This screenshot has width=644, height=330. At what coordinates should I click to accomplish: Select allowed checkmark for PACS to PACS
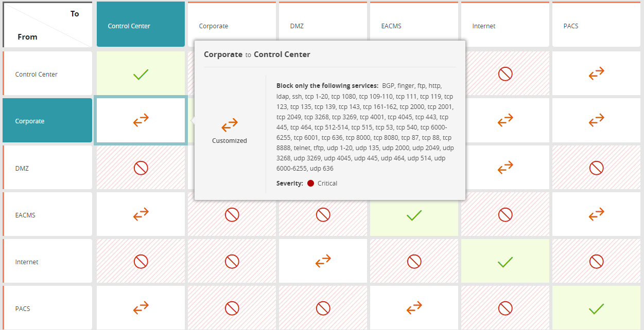pos(596,308)
